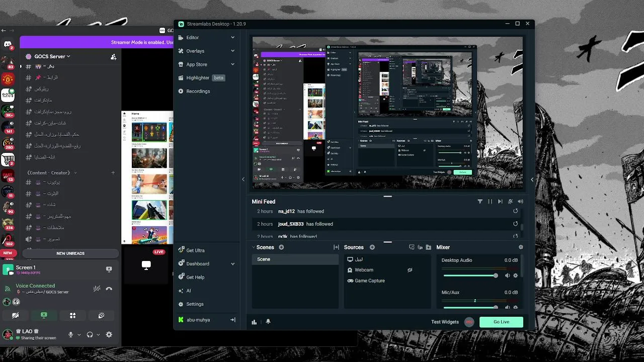Adjust the Desktop Audio volume slider
This screenshot has width=644, height=362.
pyautogui.click(x=470, y=276)
